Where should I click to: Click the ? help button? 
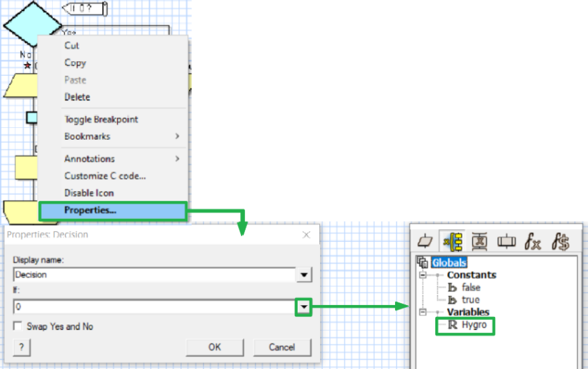point(22,347)
